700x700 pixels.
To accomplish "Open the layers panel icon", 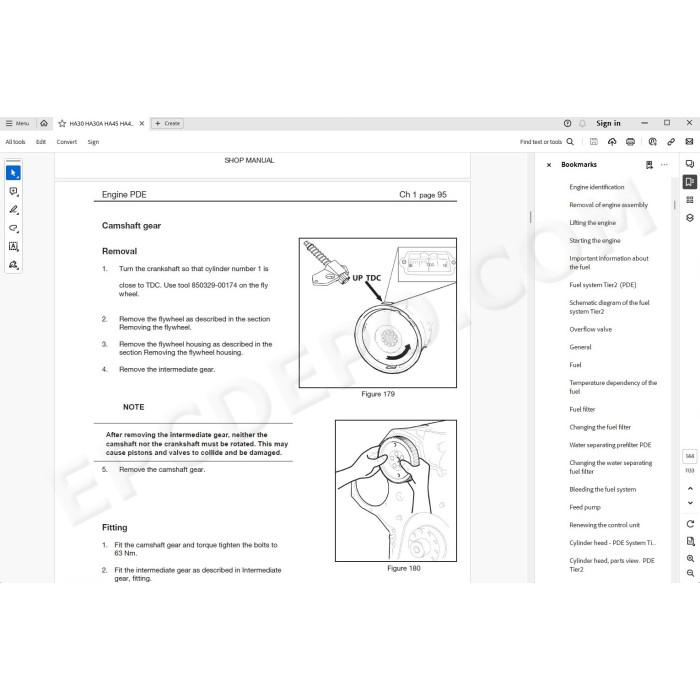I will click(x=690, y=217).
